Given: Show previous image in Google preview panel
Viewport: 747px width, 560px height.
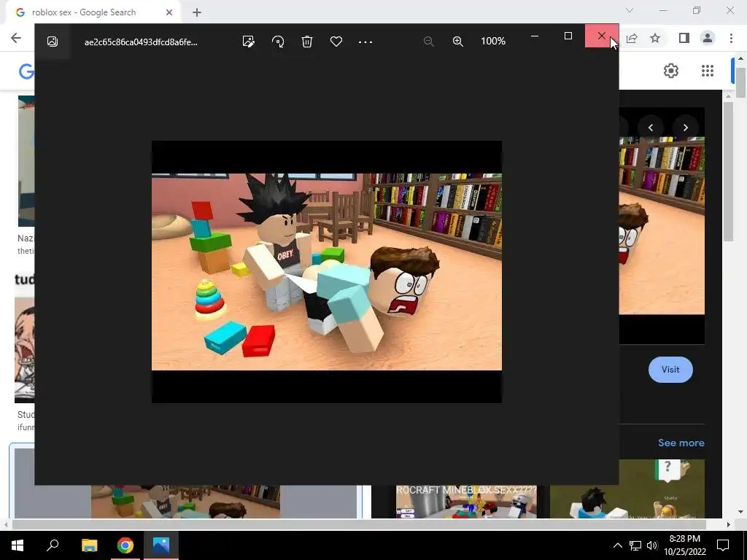Looking at the screenshot, I should pyautogui.click(x=650, y=128).
